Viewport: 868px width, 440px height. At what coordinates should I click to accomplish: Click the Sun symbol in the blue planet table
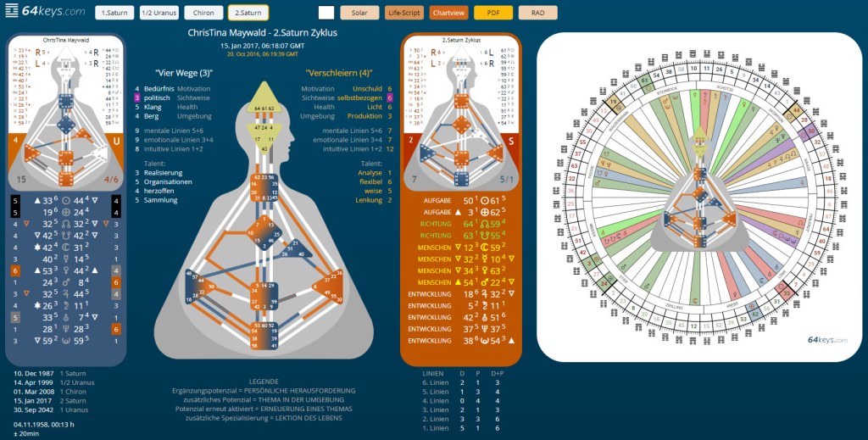click(66, 200)
